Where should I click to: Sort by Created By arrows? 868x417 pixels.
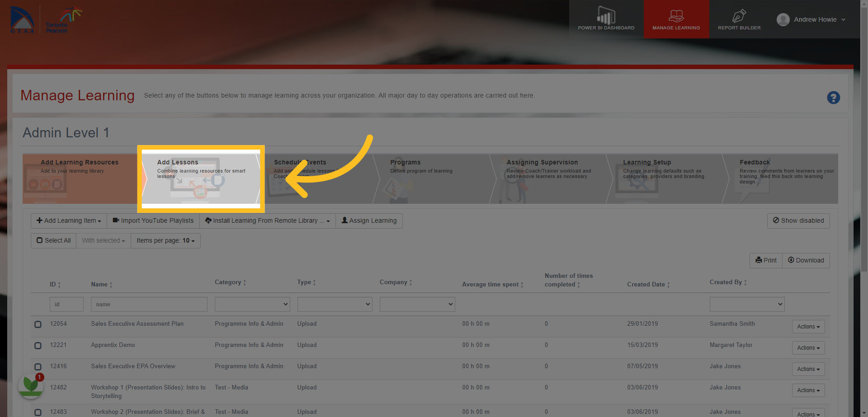pyautogui.click(x=745, y=282)
